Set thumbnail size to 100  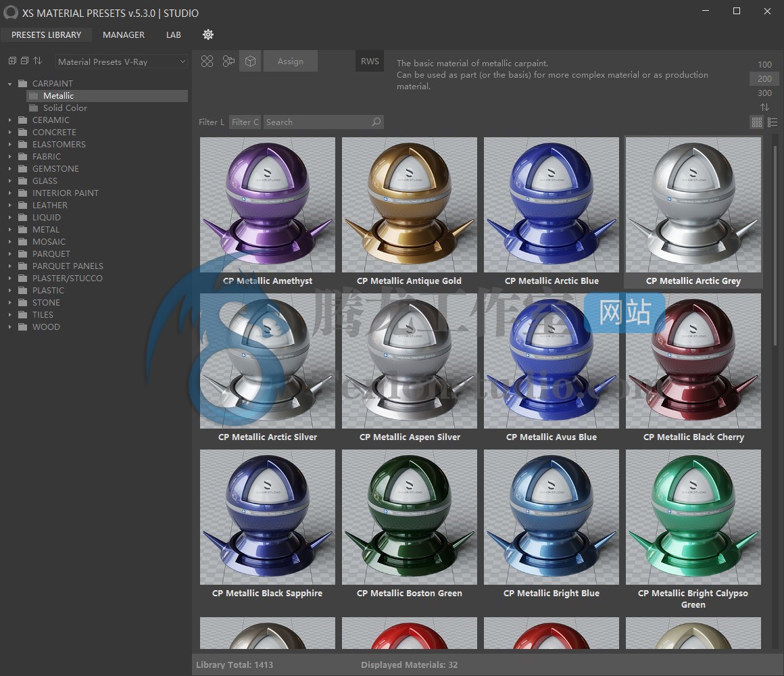pyautogui.click(x=764, y=64)
